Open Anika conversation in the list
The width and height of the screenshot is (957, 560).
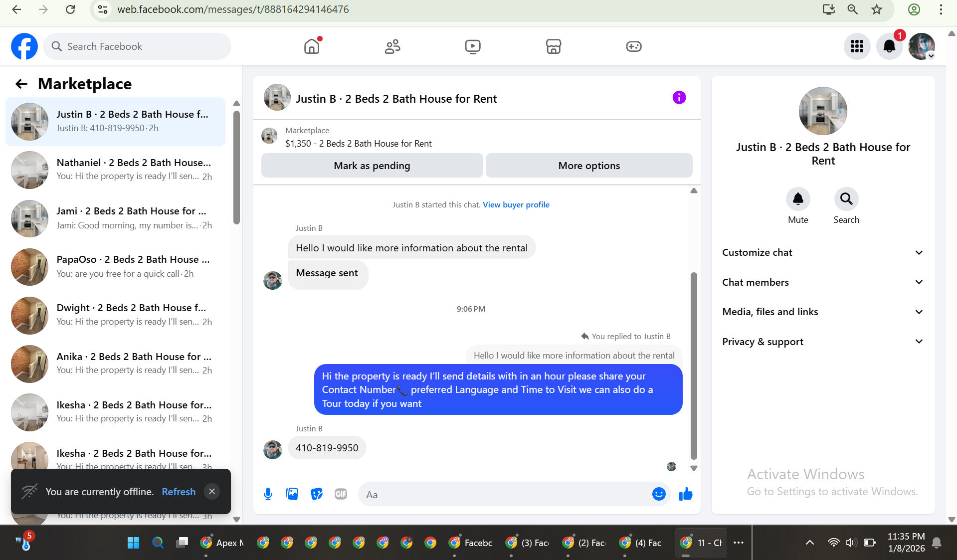click(x=115, y=364)
